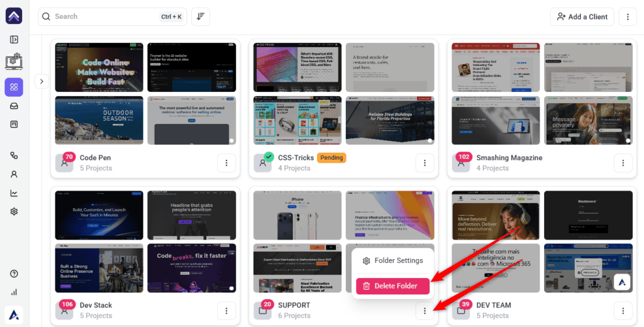Click the app logo at top of sidebar

click(x=14, y=16)
